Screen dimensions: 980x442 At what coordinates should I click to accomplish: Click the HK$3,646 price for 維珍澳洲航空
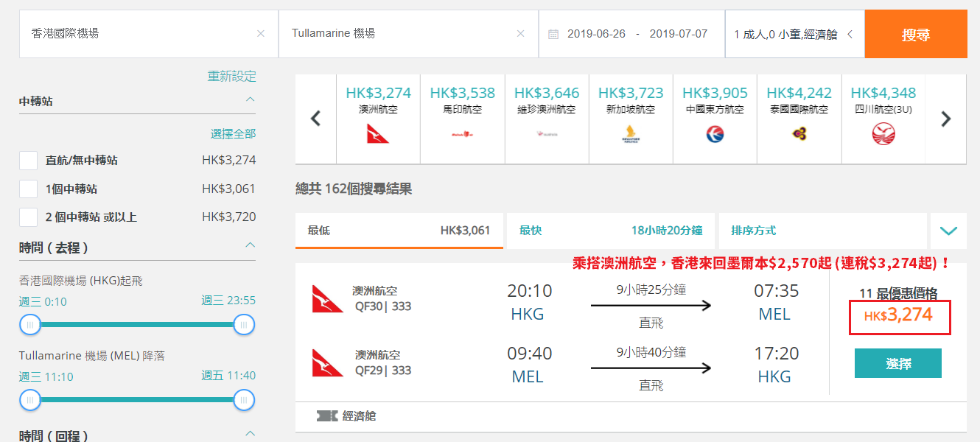547,94
